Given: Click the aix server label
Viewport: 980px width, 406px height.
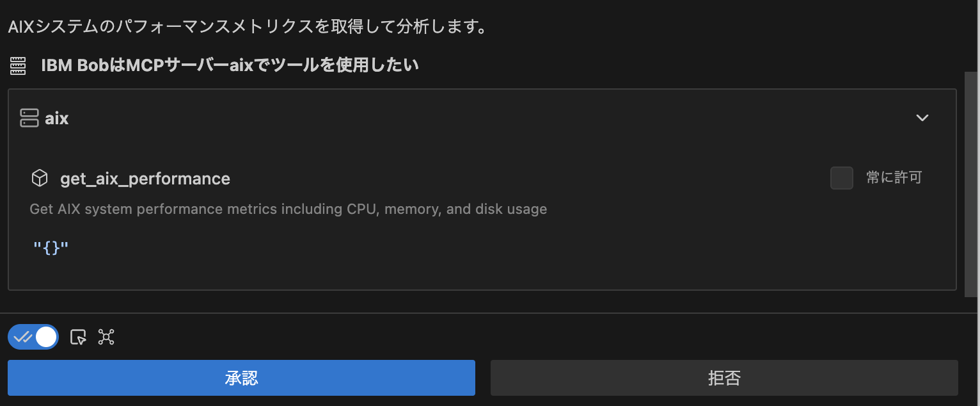Looking at the screenshot, I should tap(56, 118).
